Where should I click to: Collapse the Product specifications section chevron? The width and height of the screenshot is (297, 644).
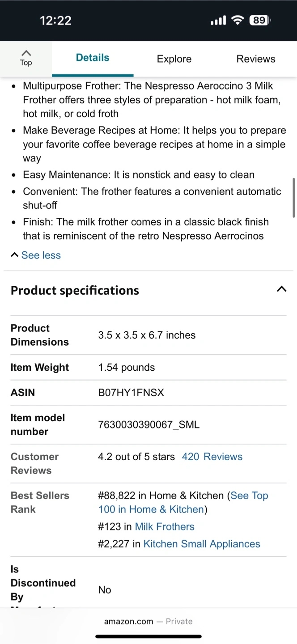281,289
